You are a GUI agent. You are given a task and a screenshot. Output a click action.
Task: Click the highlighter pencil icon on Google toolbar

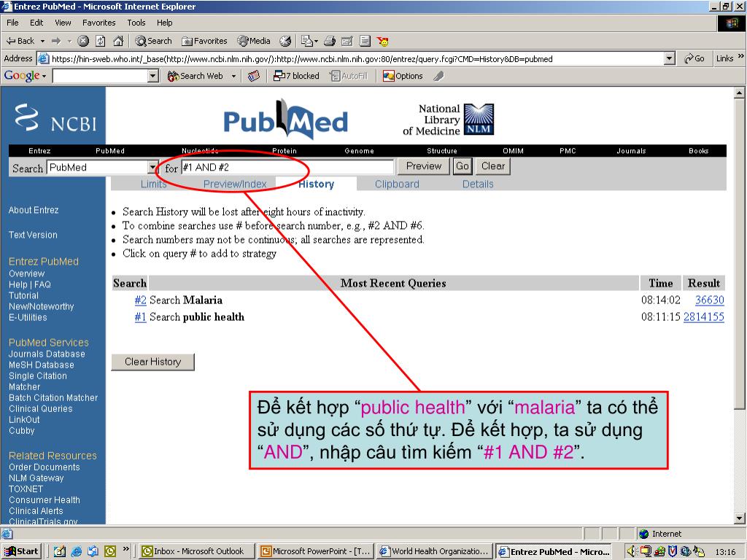coord(438,76)
